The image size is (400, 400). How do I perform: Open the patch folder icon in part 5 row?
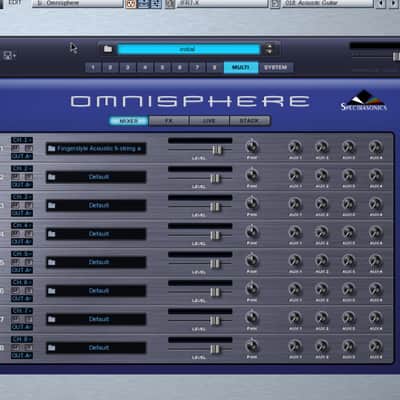tap(51, 262)
